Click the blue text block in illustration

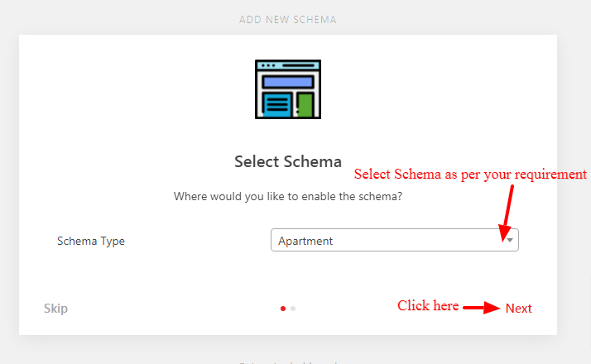coord(277,105)
